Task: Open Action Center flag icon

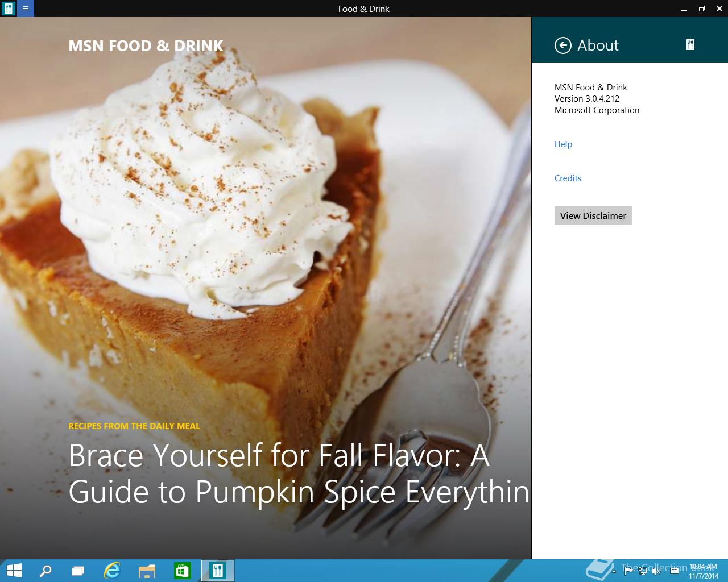Action: point(628,570)
